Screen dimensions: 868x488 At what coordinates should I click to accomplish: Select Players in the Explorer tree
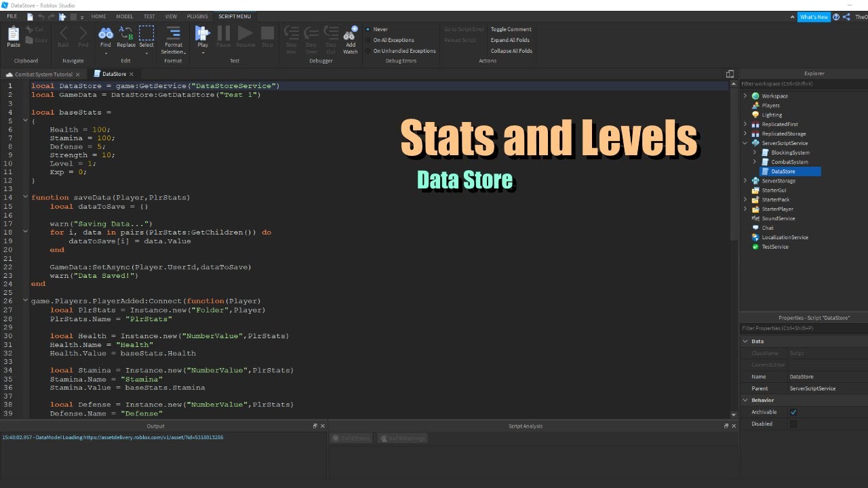tap(770, 106)
